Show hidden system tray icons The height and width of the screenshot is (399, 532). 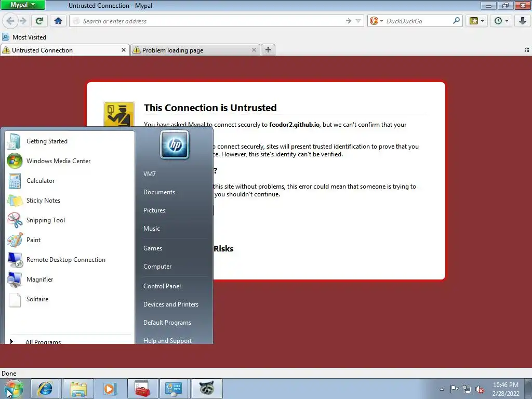click(442, 389)
